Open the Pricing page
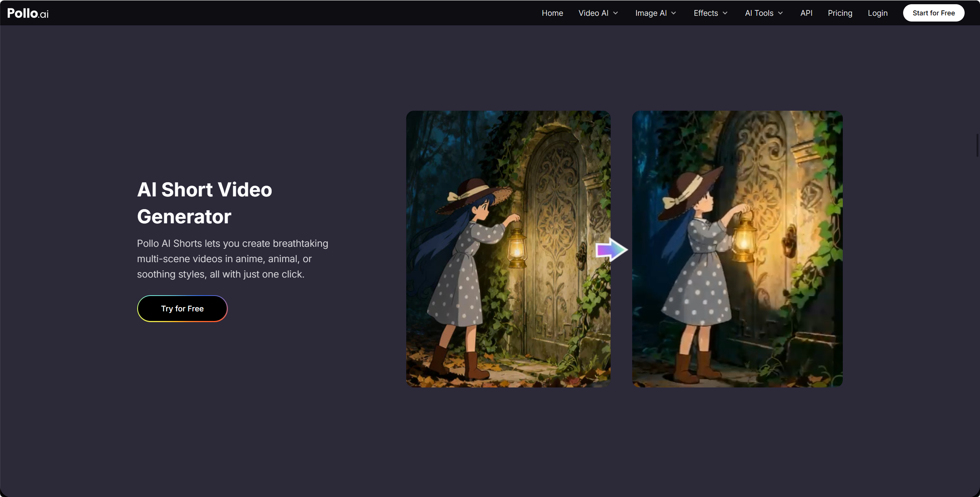Image resolution: width=980 pixels, height=497 pixels. point(840,13)
